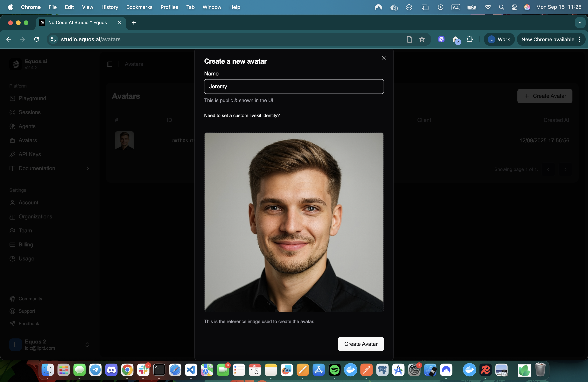
Task: Open Chrome extensions puzzle icon
Action: [470, 39]
